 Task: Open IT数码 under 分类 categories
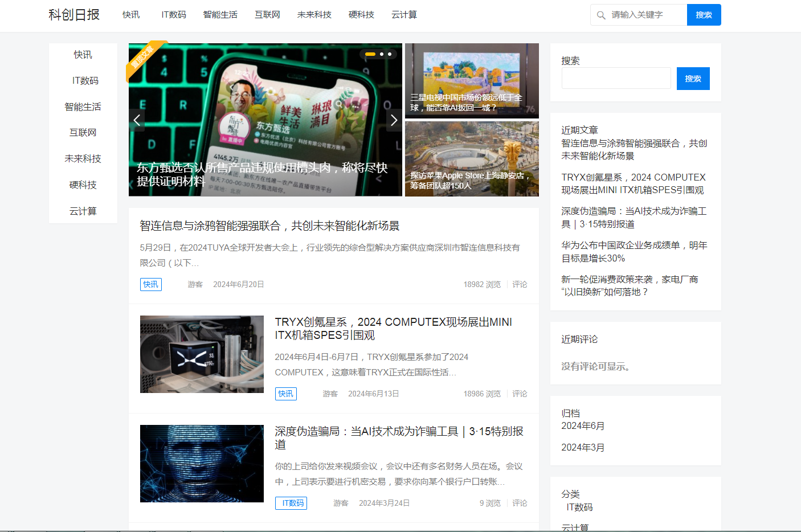(x=579, y=508)
